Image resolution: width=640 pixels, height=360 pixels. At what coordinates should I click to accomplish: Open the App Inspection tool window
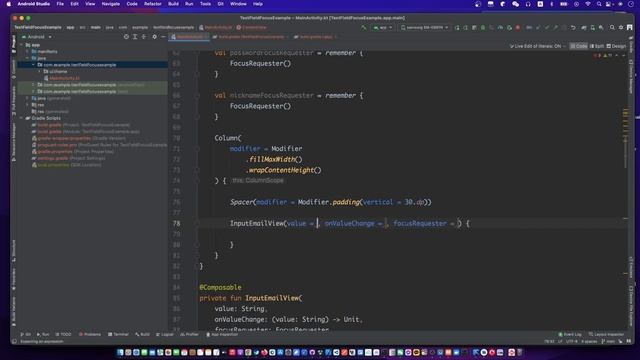222,334
